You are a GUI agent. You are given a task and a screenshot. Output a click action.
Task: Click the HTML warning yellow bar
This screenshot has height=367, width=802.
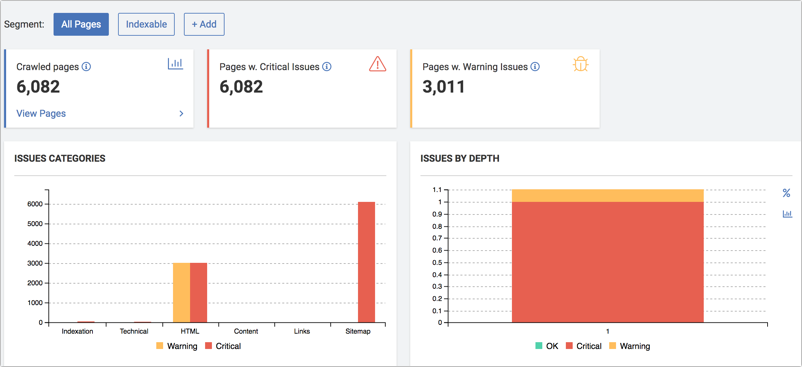click(x=182, y=293)
